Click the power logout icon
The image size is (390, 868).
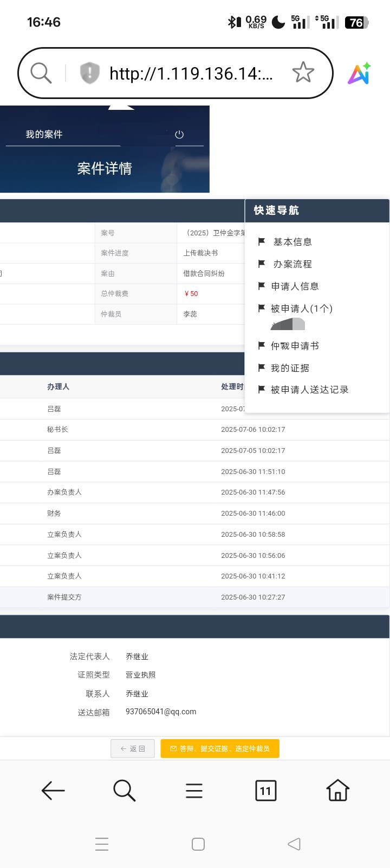pyautogui.click(x=179, y=134)
